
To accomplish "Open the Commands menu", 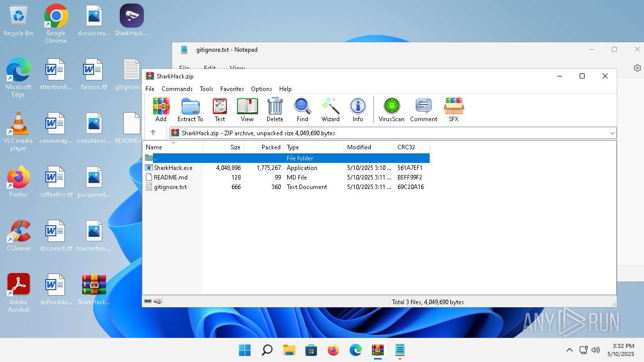I will tap(177, 89).
